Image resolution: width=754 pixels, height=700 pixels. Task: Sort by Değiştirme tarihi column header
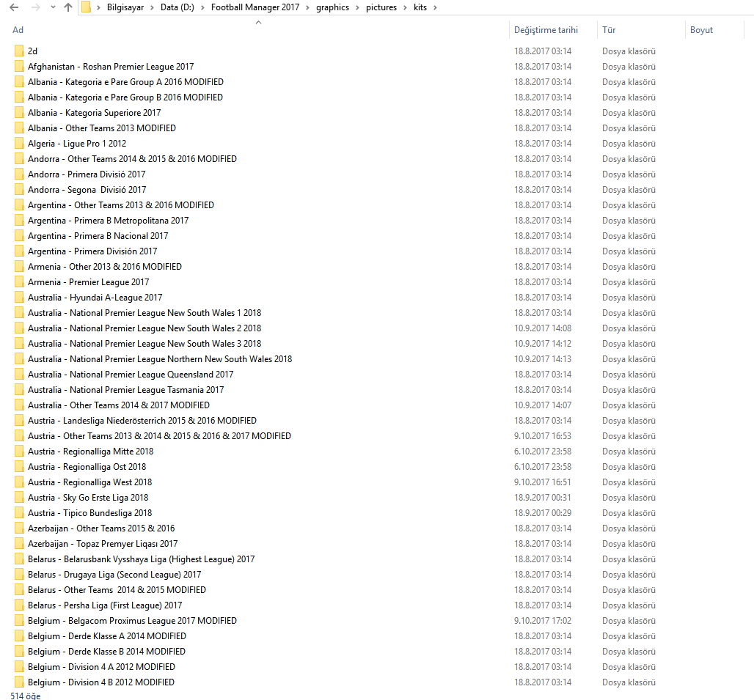546,30
